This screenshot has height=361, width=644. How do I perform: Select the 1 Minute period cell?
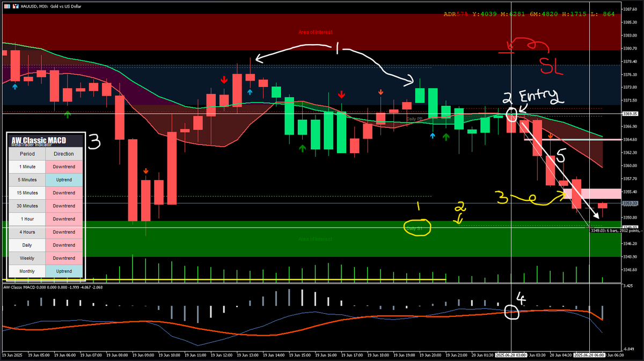[27, 167]
